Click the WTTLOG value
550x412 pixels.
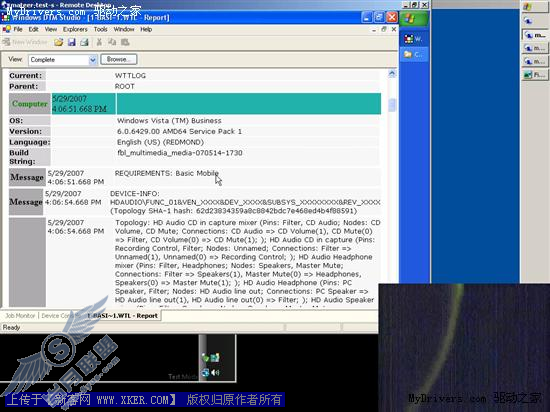(130, 76)
